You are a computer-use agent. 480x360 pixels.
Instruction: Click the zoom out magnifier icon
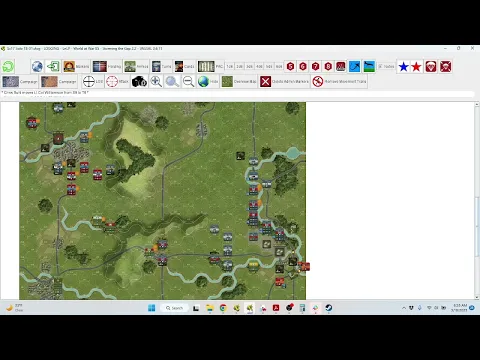click(x=188, y=82)
